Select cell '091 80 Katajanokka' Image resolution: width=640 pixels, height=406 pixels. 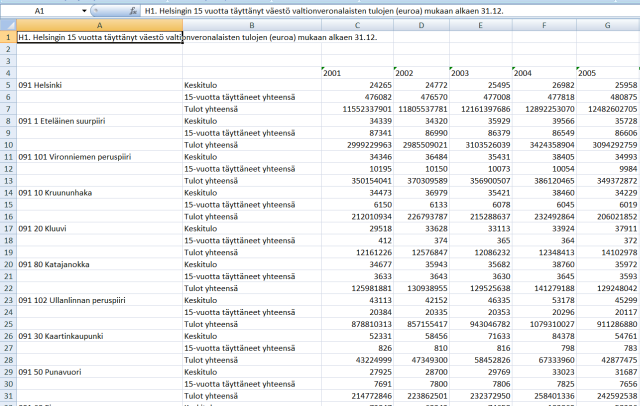click(100, 264)
